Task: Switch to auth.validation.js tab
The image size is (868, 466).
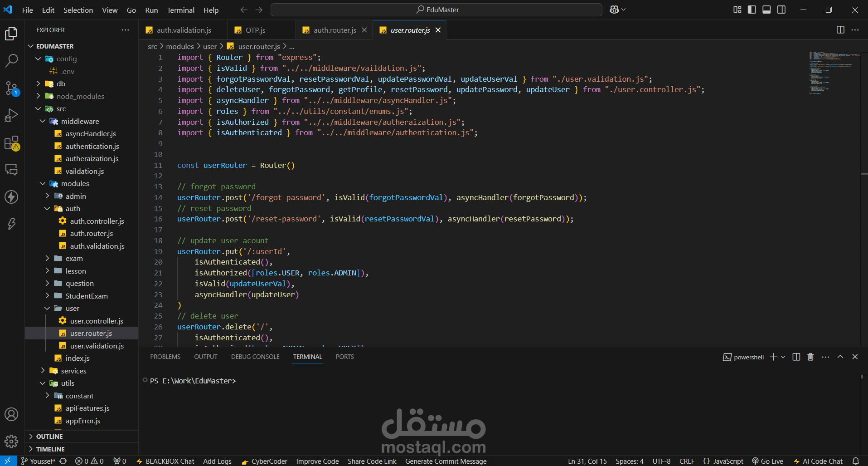Action: click(183, 30)
